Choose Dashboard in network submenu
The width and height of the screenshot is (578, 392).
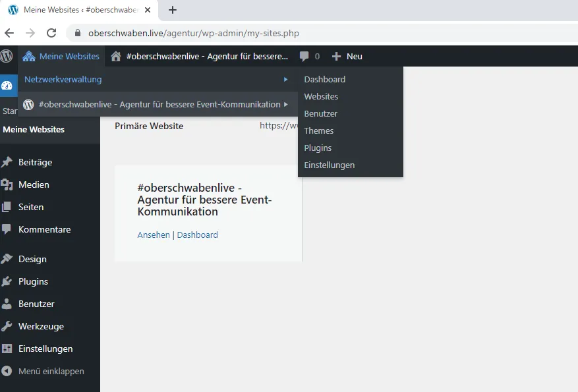point(325,79)
